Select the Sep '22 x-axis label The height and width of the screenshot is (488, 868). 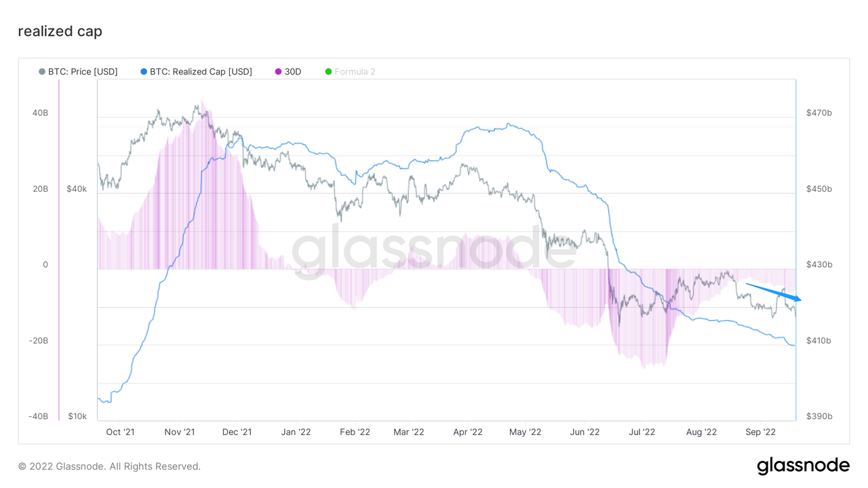click(x=760, y=432)
